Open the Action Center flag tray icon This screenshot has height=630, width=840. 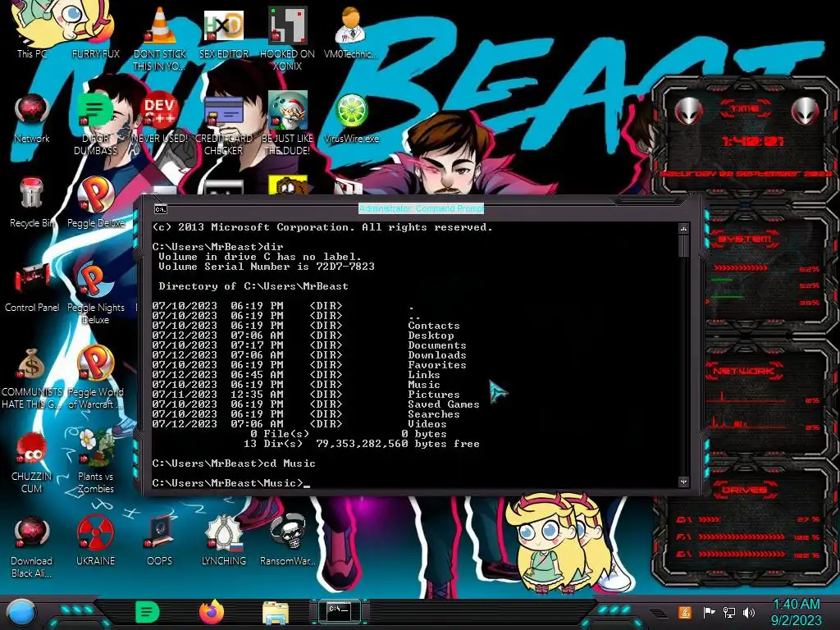709,612
